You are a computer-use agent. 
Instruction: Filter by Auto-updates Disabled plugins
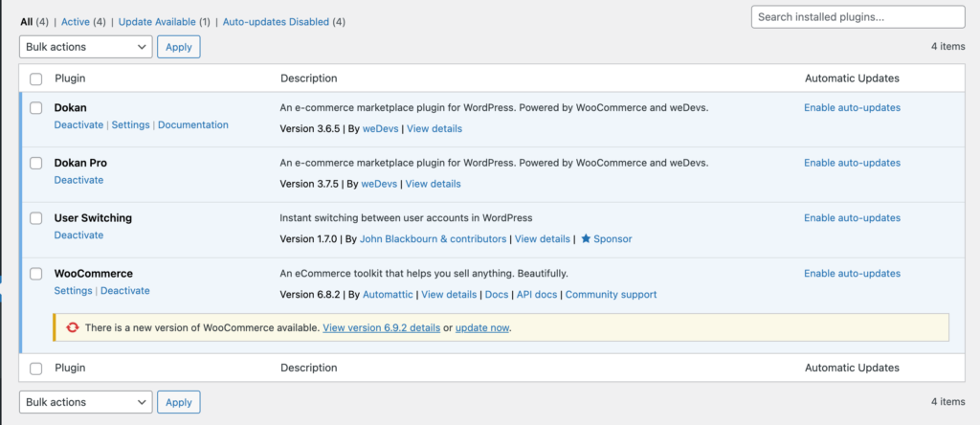point(276,22)
